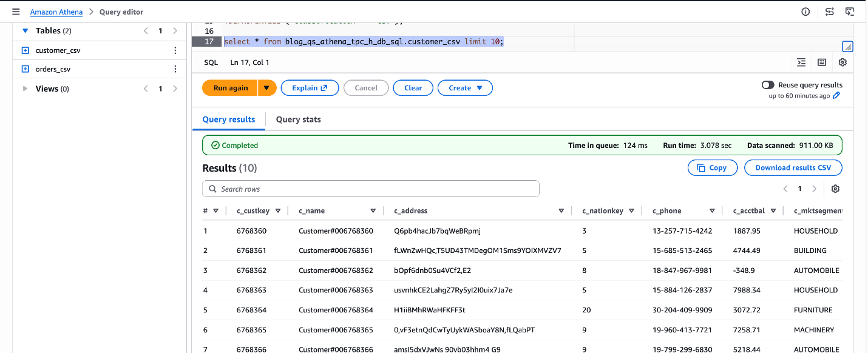This screenshot has height=353, width=868.
Task: Click Download results CSV button
Action: click(x=793, y=168)
